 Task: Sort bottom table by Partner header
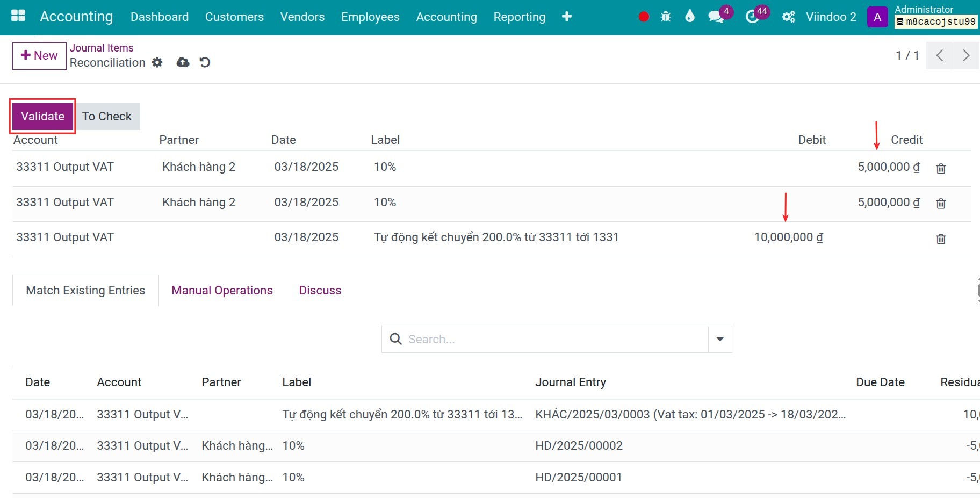[221, 382]
